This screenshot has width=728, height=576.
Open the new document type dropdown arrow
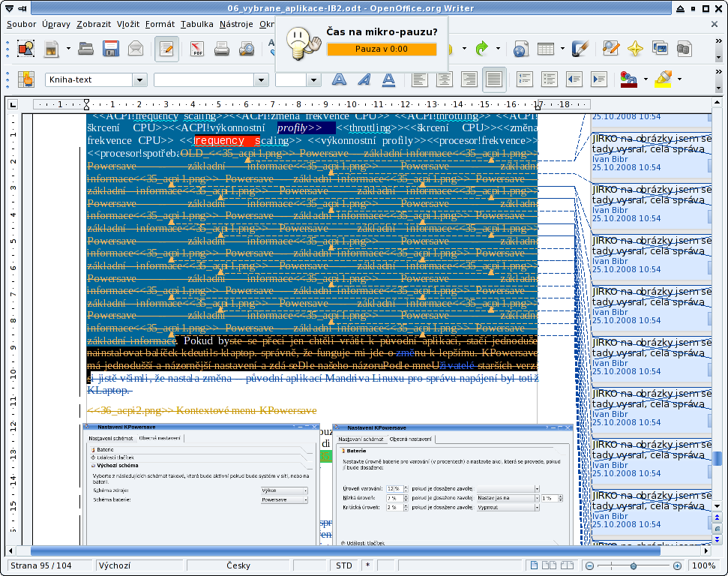pos(68,48)
